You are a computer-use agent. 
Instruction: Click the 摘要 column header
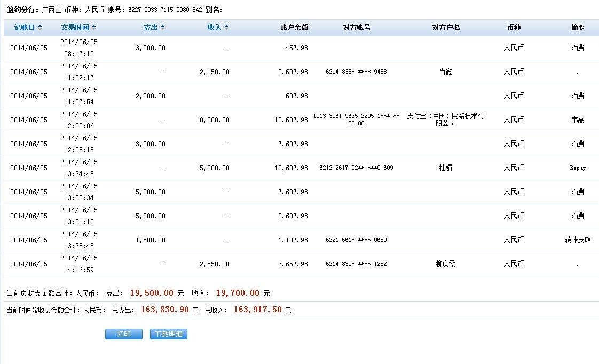578,27
